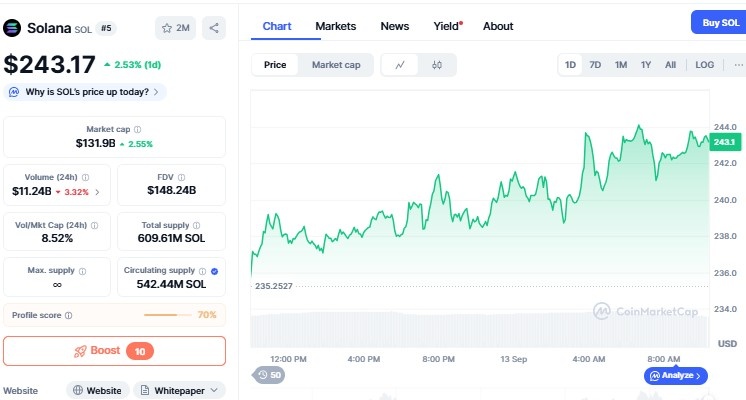Click the $131.9B market cap value
The height and width of the screenshot is (400, 746).
point(96,143)
